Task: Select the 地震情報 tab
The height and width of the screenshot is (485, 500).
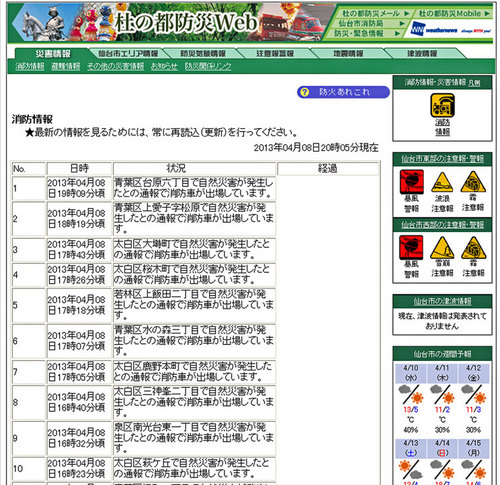Action: (348, 53)
